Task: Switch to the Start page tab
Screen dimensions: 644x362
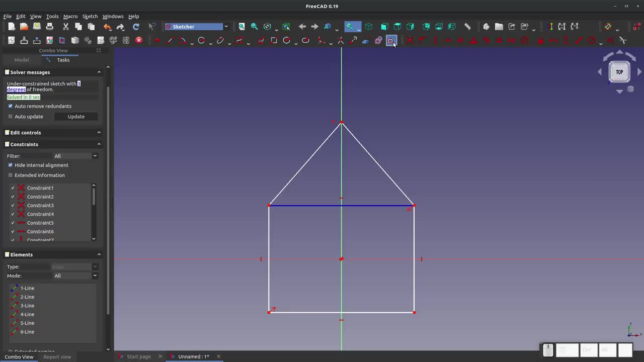Action: pyautogui.click(x=138, y=356)
